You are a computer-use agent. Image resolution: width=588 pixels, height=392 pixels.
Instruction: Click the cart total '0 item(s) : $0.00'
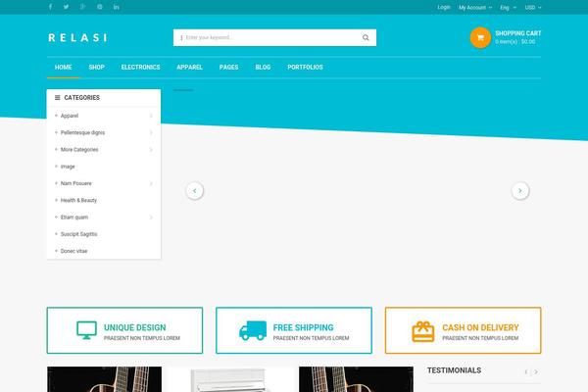[514, 41]
